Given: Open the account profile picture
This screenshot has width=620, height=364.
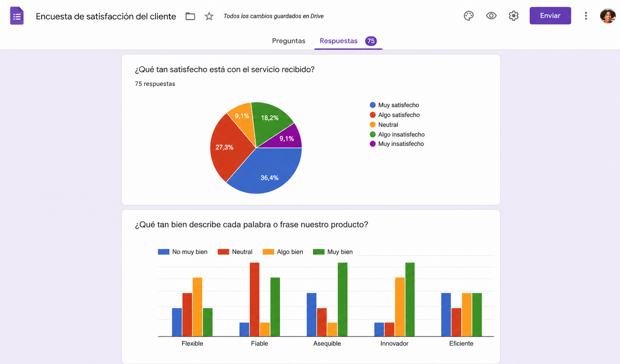Looking at the screenshot, I should [x=608, y=16].
